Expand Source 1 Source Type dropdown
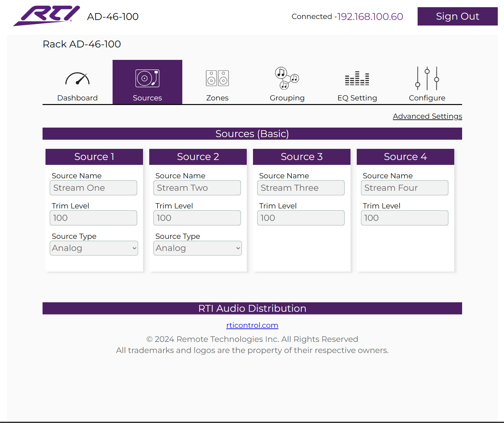 [x=94, y=248]
